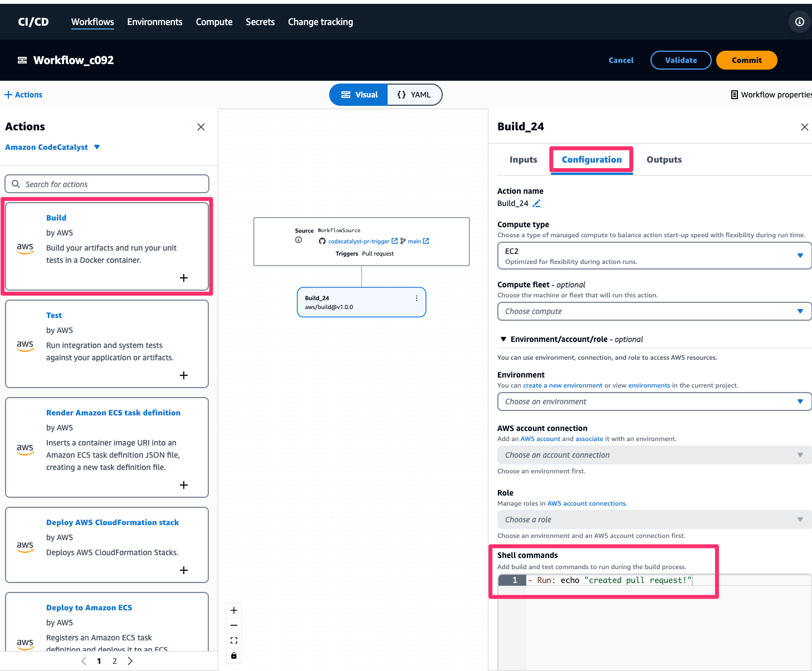
Task: Add the Test action using its plus icon
Action: coord(184,375)
